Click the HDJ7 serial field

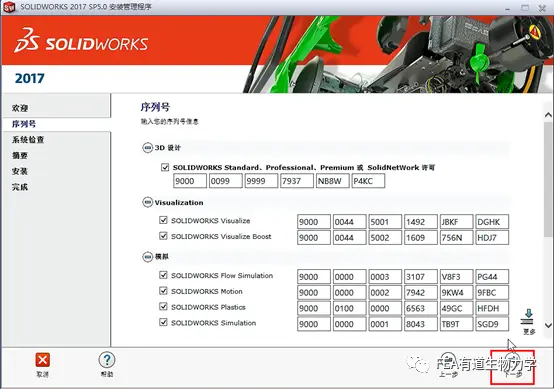[492, 238]
